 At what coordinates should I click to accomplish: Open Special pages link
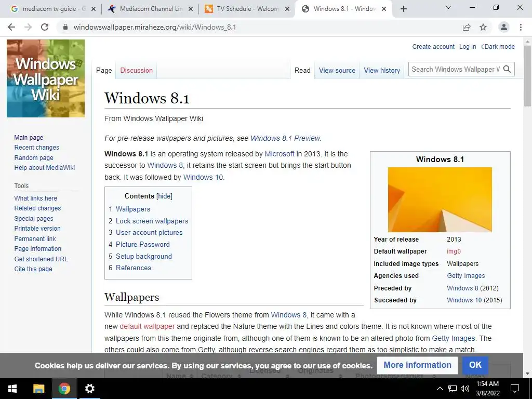pos(34,219)
